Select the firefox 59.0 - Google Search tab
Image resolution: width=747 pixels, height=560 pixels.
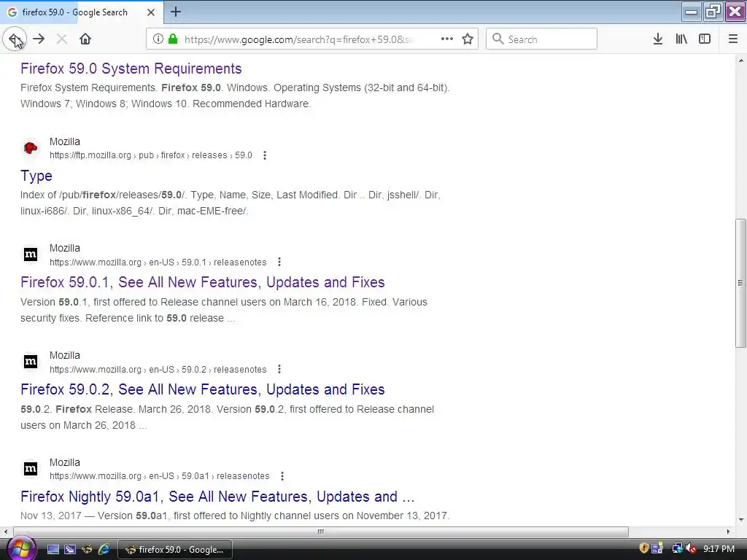click(82, 12)
